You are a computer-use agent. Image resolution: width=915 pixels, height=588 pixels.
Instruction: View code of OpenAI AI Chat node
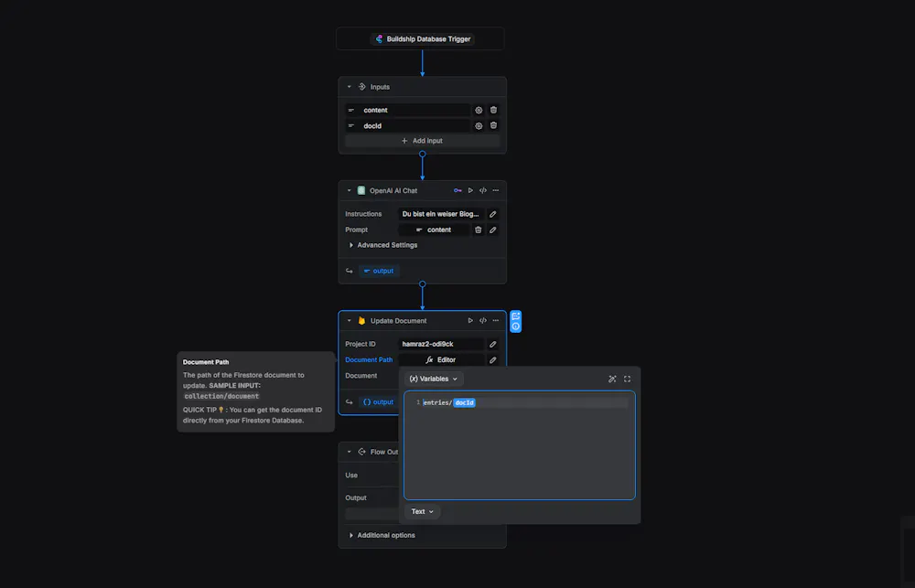click(x=483, y=190)
